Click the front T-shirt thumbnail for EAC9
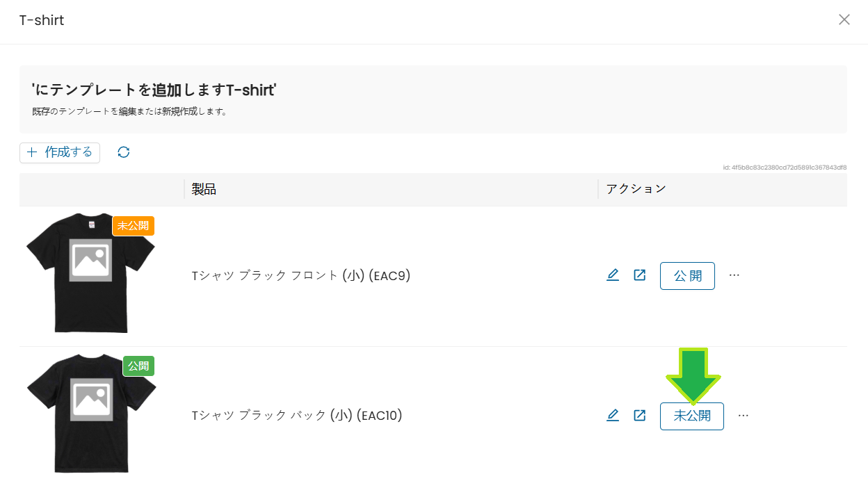The height and width of the screenshot is (481, 868). coord(89,273)
